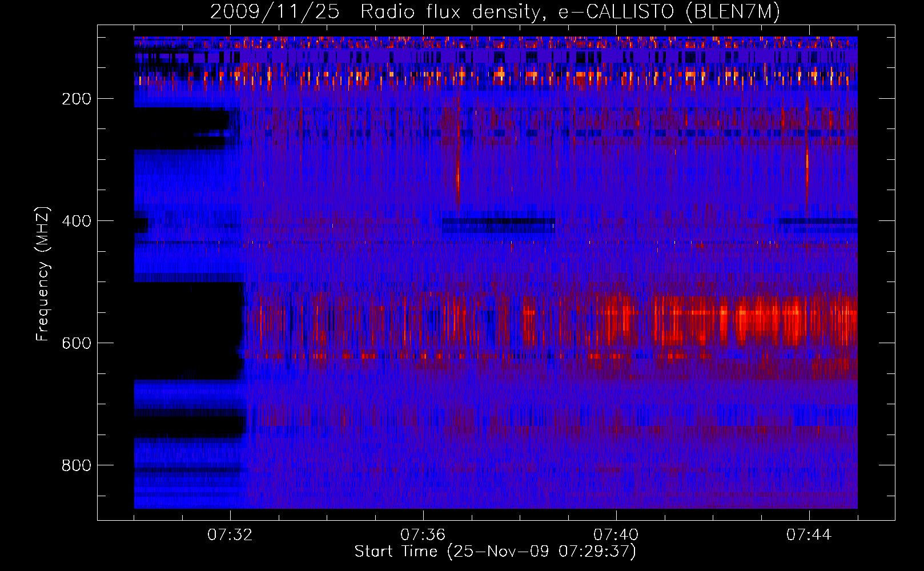Click the 400 frequency tick label

77,221
